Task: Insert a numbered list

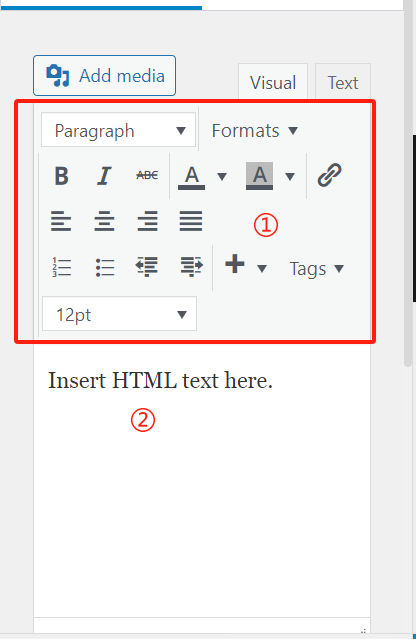Action: (62, 267)
